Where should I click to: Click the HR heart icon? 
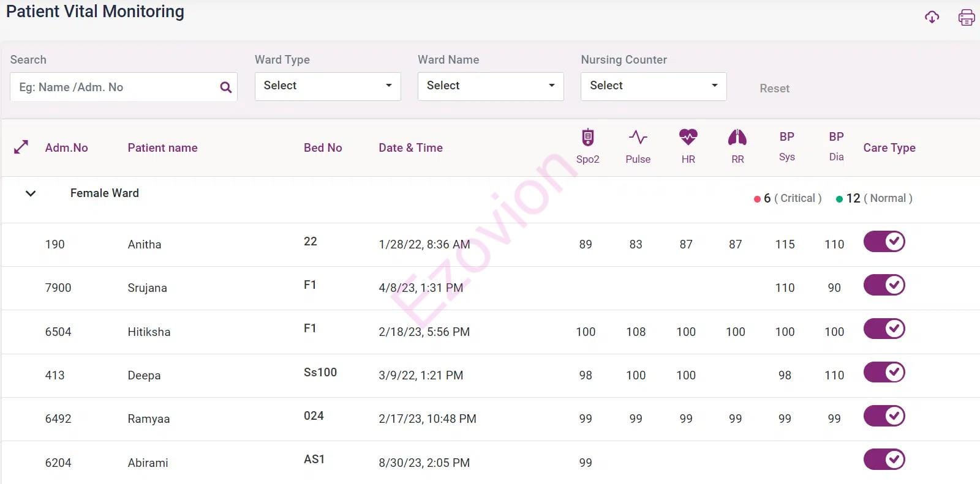tap(688, 137)
